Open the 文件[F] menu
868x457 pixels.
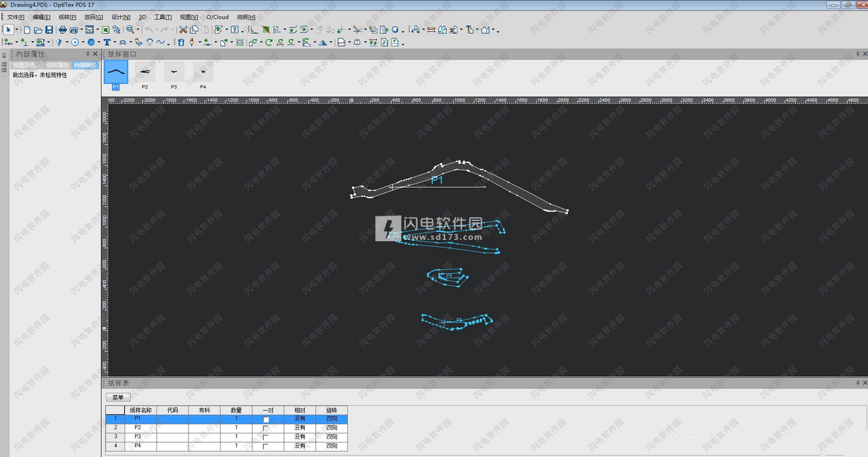pyautogui.click(x=16, y=17)
